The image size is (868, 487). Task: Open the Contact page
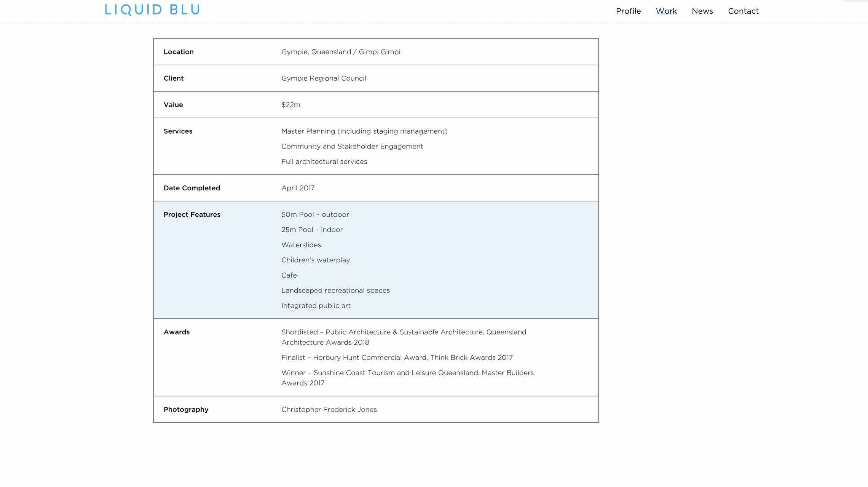743,11
